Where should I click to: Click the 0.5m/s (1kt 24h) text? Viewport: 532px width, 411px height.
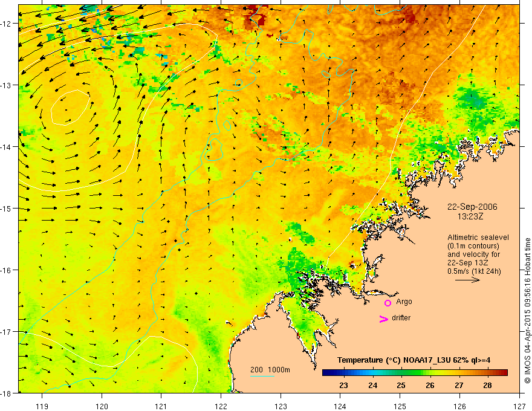[474, 271]
